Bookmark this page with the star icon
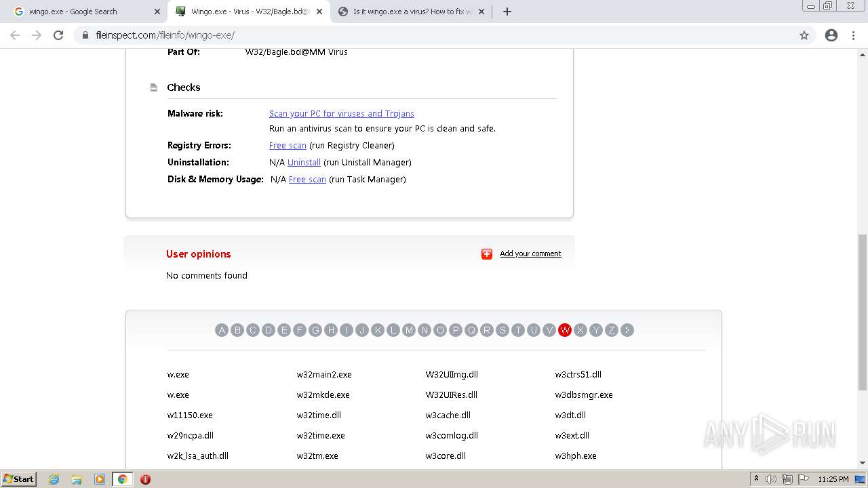The height and width of the screenshot is (488, 868). [x=804, y=35]
